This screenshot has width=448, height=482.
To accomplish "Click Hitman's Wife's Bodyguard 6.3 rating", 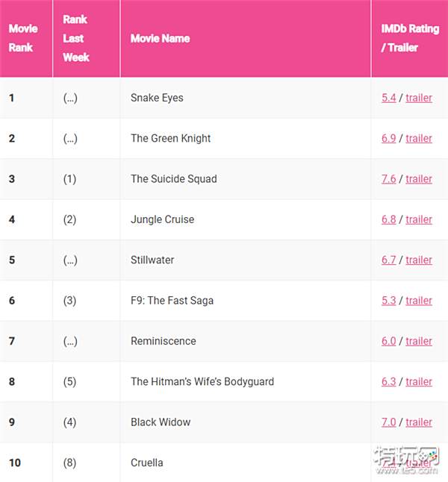I will click(388, 382).
